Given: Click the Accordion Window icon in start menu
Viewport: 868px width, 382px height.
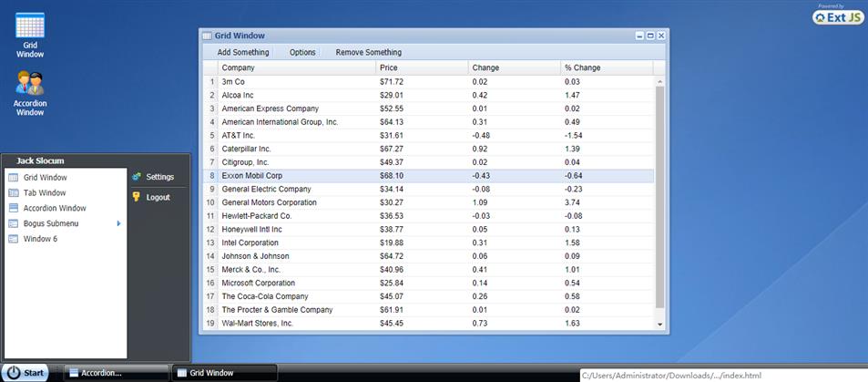Looking at the screenshot, I should (x=14, y=208).
